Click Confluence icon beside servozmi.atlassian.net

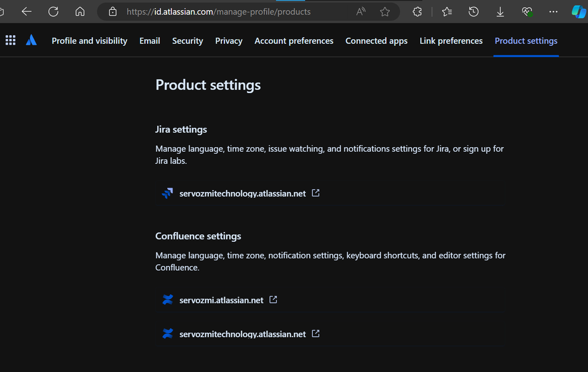coord(168,300)
